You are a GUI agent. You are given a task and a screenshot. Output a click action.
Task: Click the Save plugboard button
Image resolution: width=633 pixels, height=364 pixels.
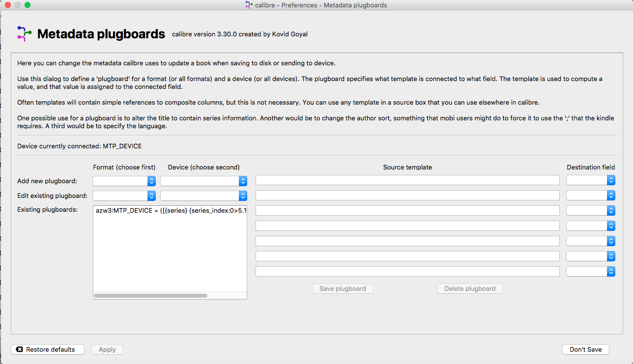coord(343,289)
